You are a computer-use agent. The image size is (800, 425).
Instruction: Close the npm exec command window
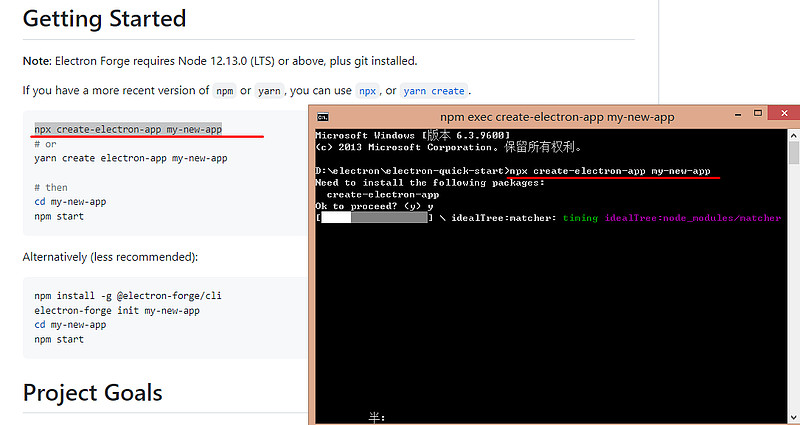[x=784, y=113]
